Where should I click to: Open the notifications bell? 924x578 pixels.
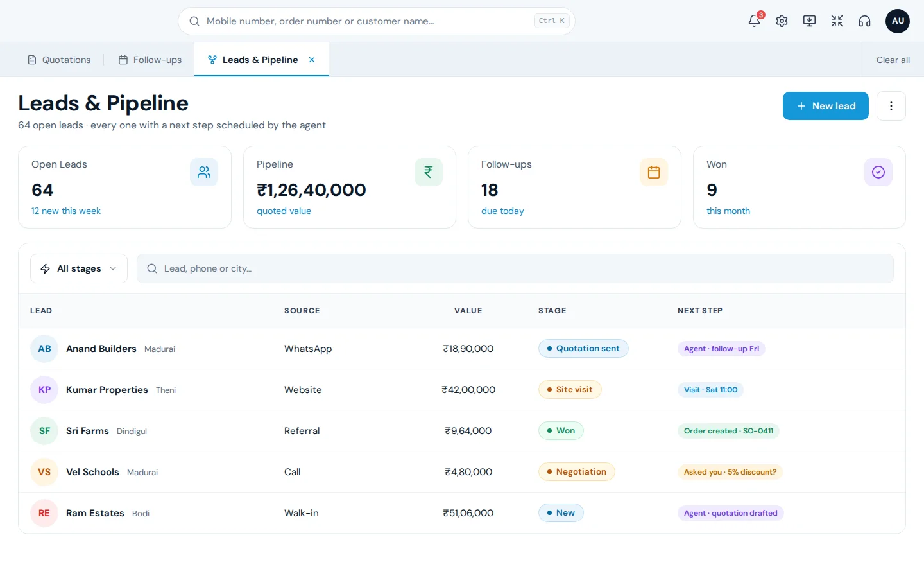coord(754,21)
